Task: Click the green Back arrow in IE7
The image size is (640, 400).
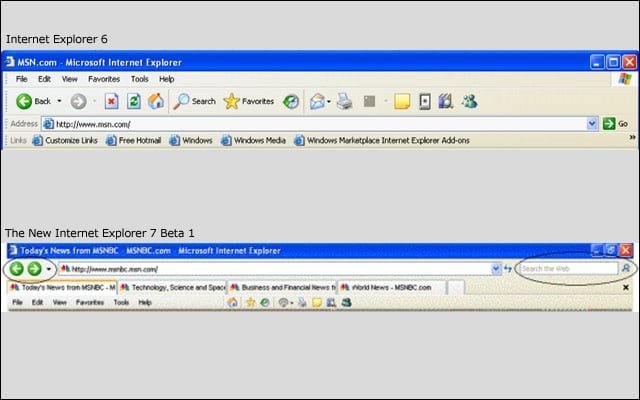Action: pyautogui.click(x=17, y=269)
